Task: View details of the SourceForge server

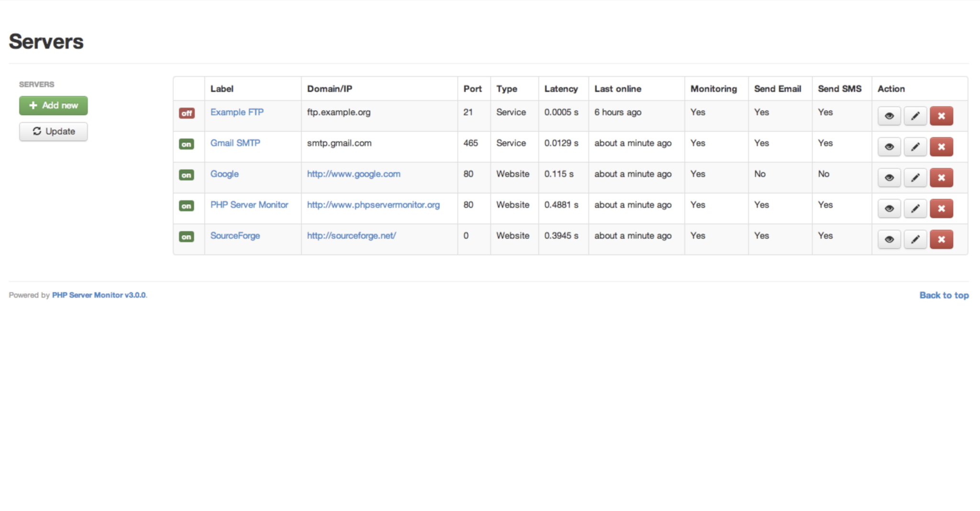Action: pos(889,239)
